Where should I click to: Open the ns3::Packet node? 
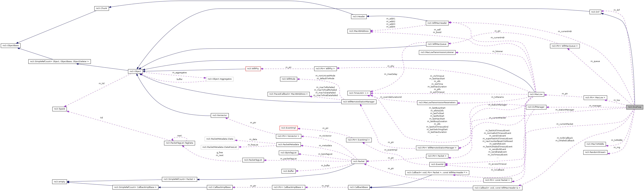tap(359, 161)
